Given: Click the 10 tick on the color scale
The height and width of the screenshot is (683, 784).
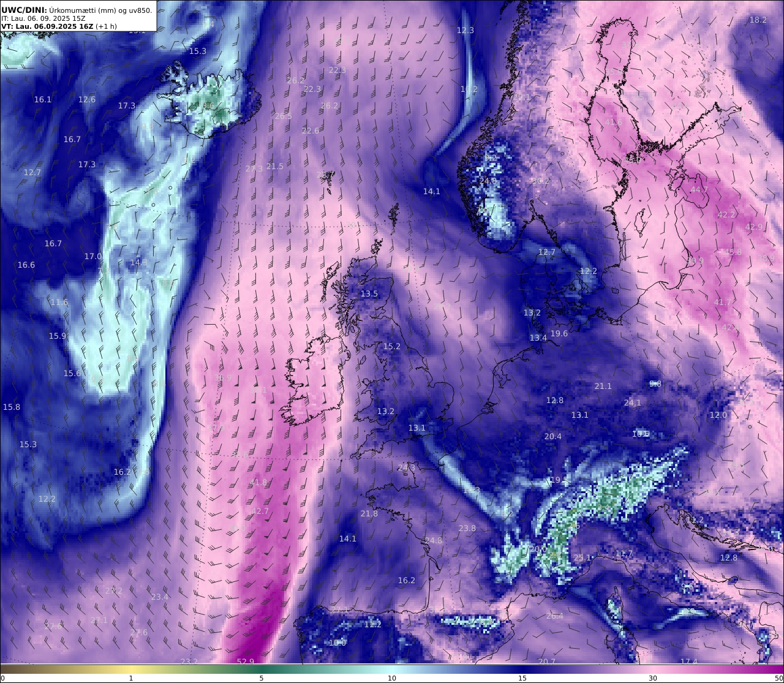Looking at the screenshot, I should [x=392, y=678].
